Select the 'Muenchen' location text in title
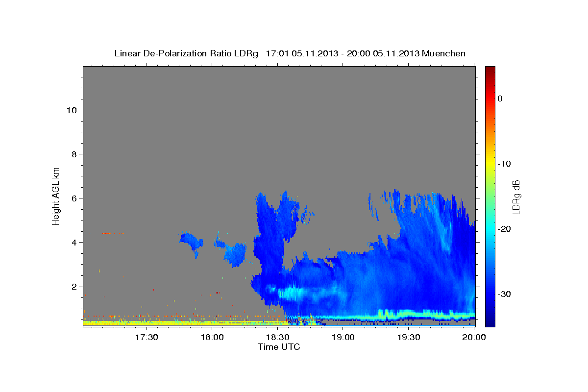The image size is (588, 392). [444, 53]
